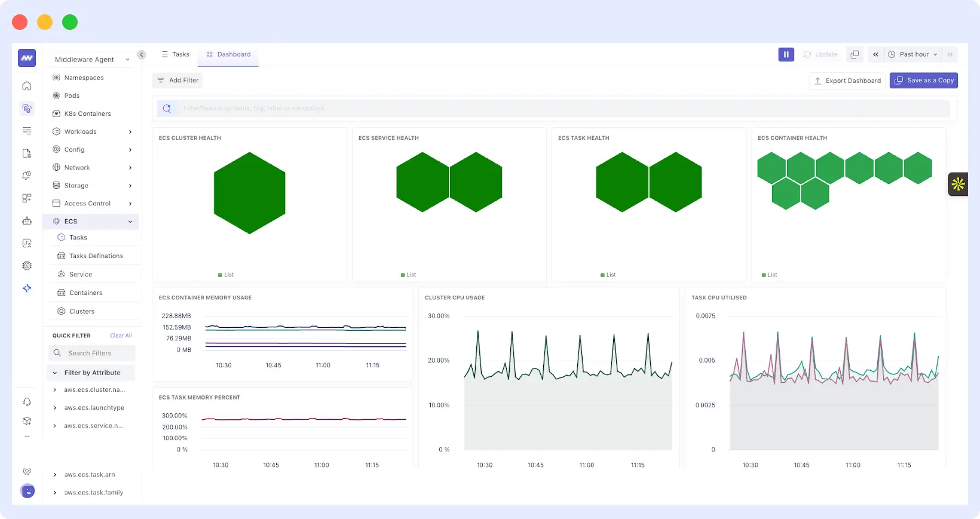Open the settings gear icon in left rail
The height and width of the screenshot is (519, 980).
pyautogui.click(x=27, y=472)
